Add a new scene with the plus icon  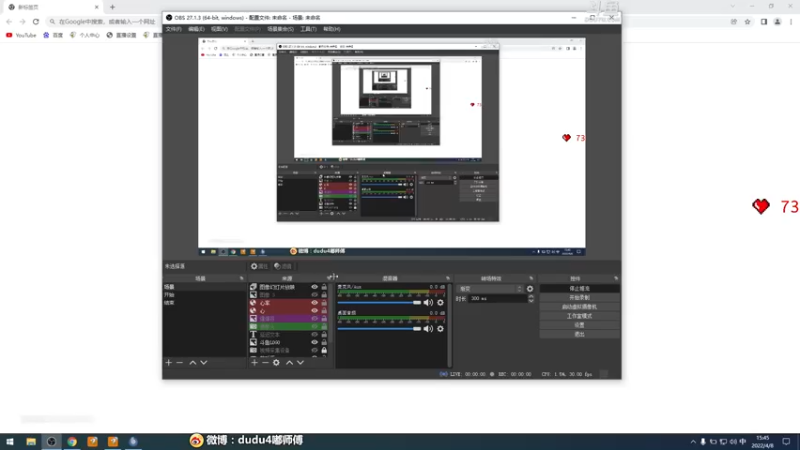(x=169, y=362)
